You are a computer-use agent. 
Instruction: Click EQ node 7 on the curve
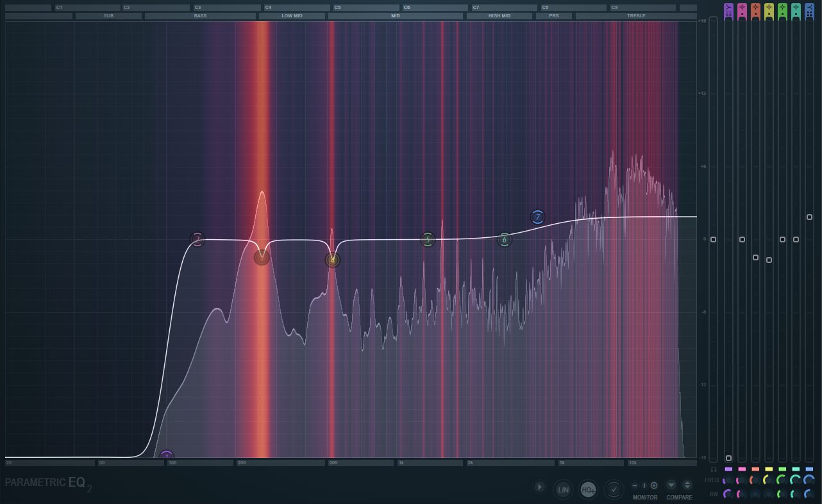537,217
